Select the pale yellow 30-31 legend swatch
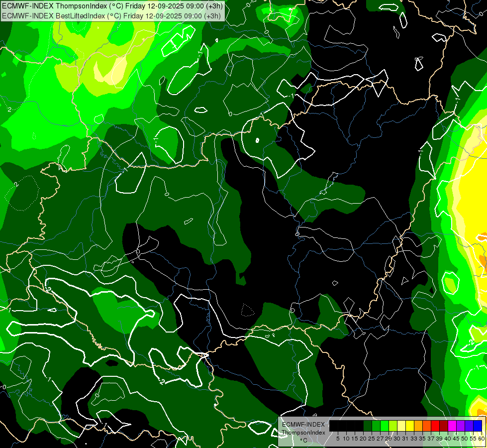 click(401, 426)
